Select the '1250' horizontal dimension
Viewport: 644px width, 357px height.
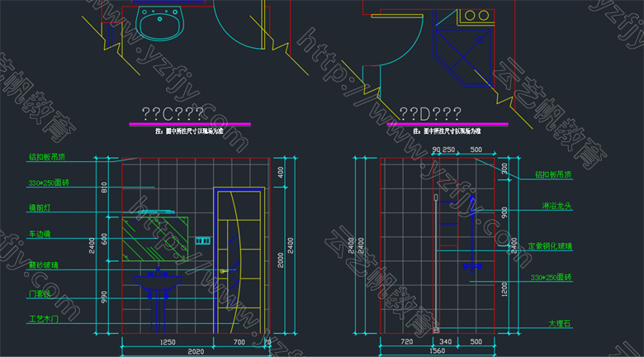click(x=168, y=342)
